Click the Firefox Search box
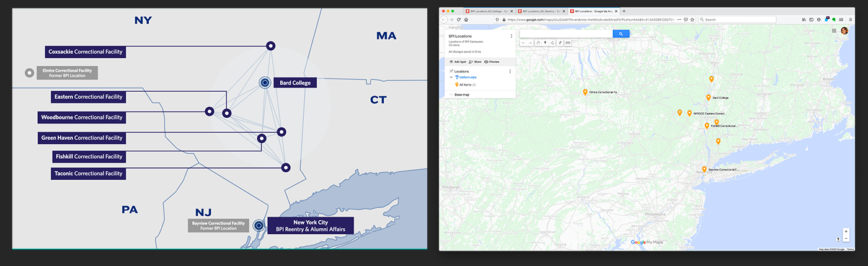868x266 pixels. [x=737, y=19]
